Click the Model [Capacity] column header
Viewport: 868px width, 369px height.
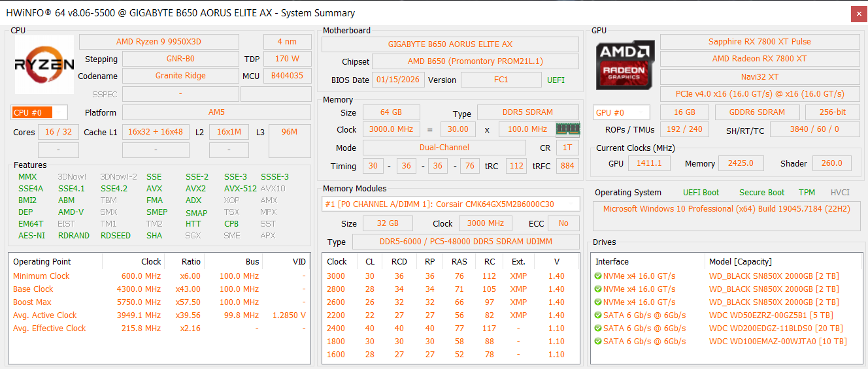pyautogui.click(x=782, y=262)
